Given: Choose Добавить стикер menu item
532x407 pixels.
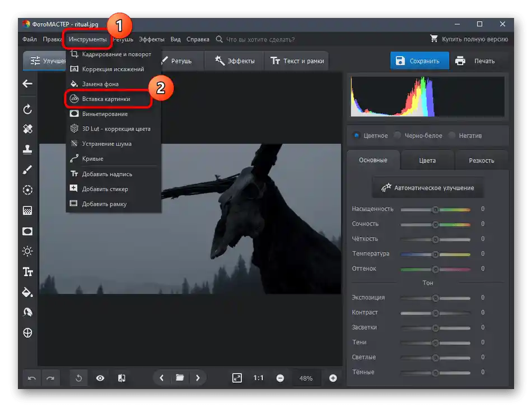Looking at the screenshot, I should point(113,189).
